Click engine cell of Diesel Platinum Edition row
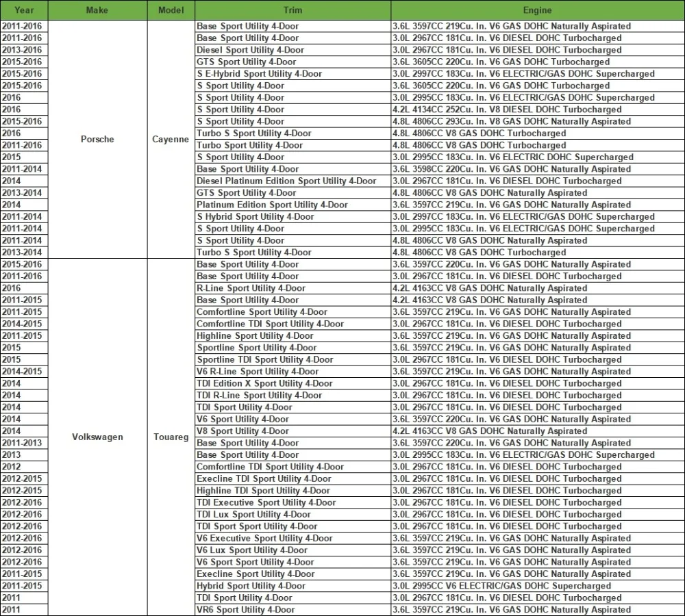Screen dimensions: 685x616 (538, 181)
